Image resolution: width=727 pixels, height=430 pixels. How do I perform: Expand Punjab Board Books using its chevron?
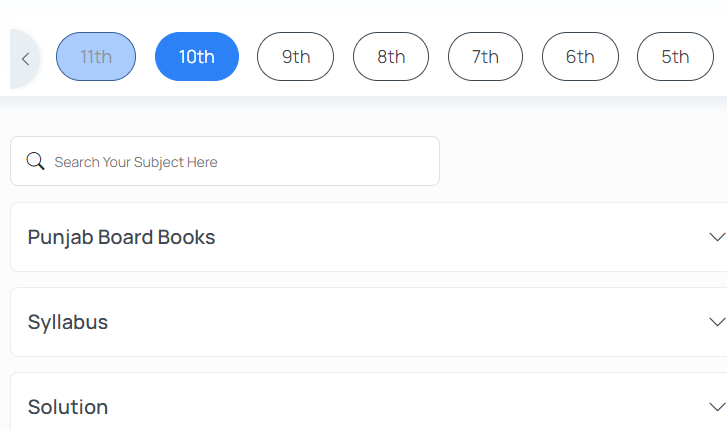(x=717, y=237)
